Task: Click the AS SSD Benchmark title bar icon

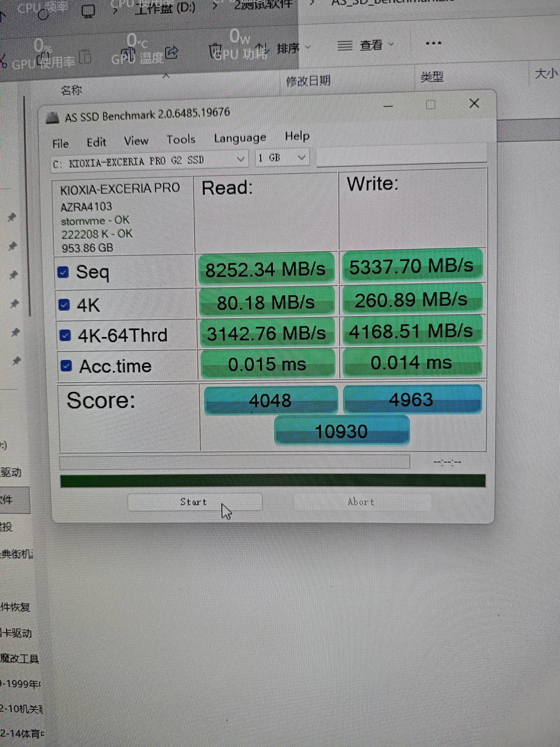Action: click(53, 118)
